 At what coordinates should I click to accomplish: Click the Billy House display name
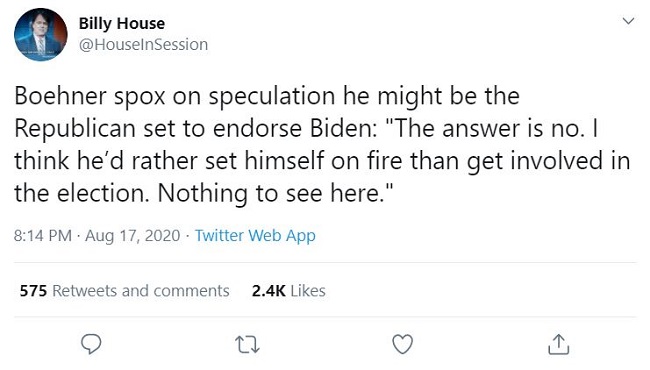[x=122, y=24]
